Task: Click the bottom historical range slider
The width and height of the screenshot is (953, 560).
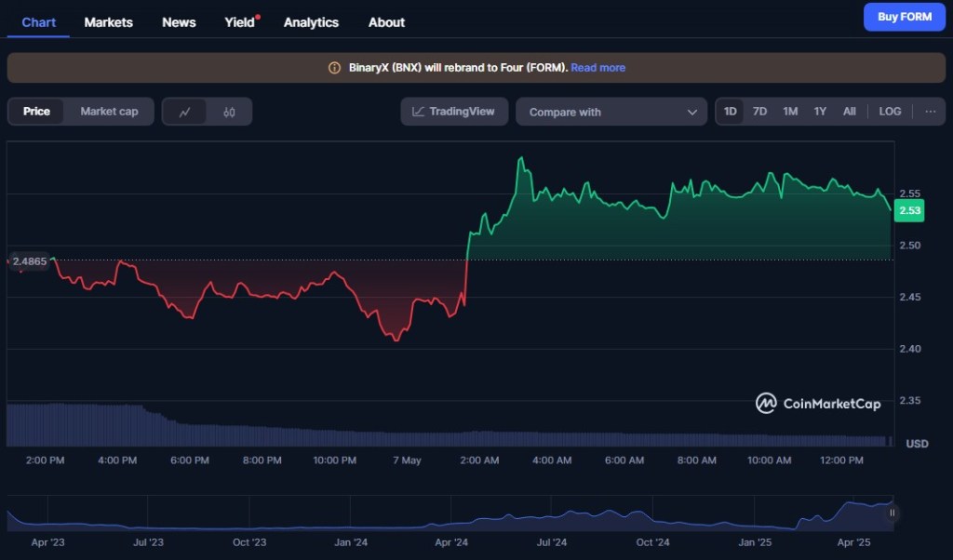Action: (x=447, y=514)
